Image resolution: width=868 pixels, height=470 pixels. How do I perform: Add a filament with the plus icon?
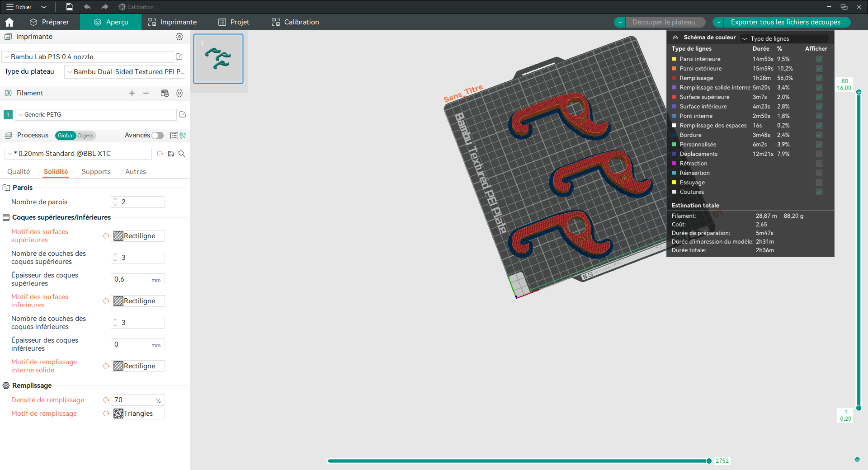132,93
